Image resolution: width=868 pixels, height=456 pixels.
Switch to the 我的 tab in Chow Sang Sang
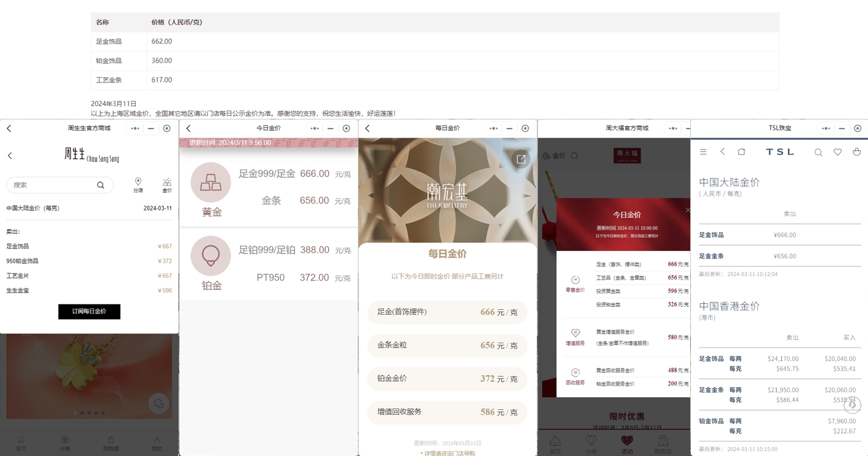[x=156, y=443]
